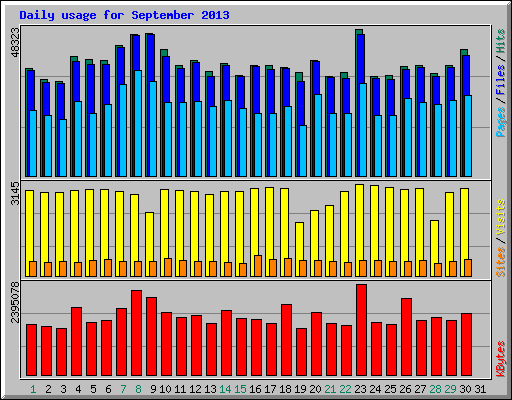Screen dimensions: 512x400
Task: Click the orange Sites bar for day 16
Action: pyautogui.click(x=258, y=266)
